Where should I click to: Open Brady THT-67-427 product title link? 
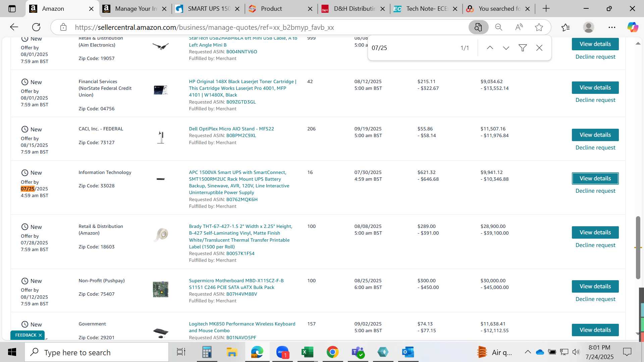pos(240,237)
